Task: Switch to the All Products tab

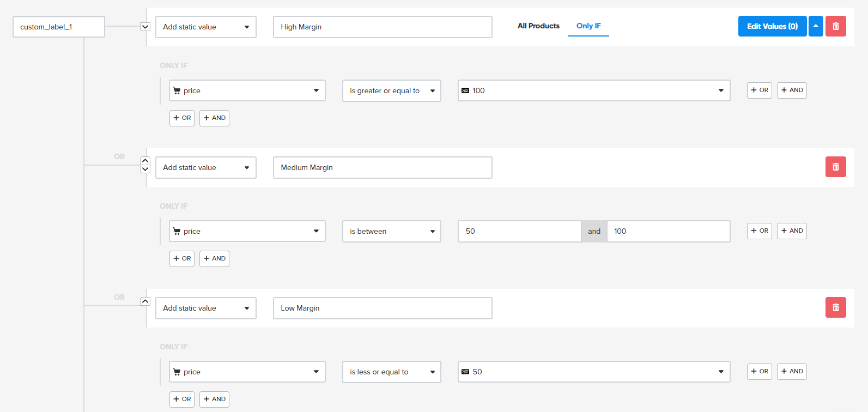Action: click(538, 26)
